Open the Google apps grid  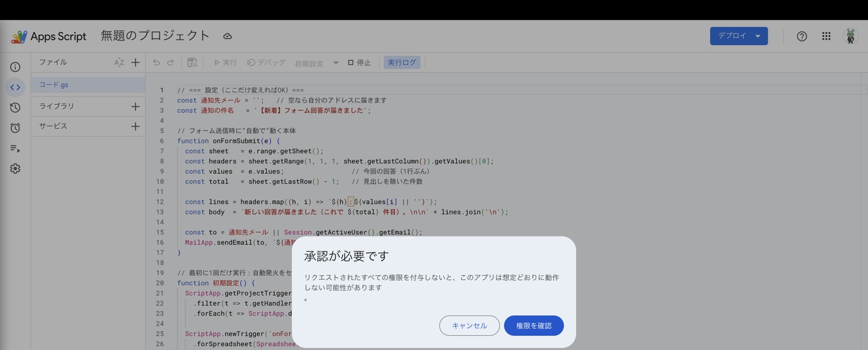(826, 36)
